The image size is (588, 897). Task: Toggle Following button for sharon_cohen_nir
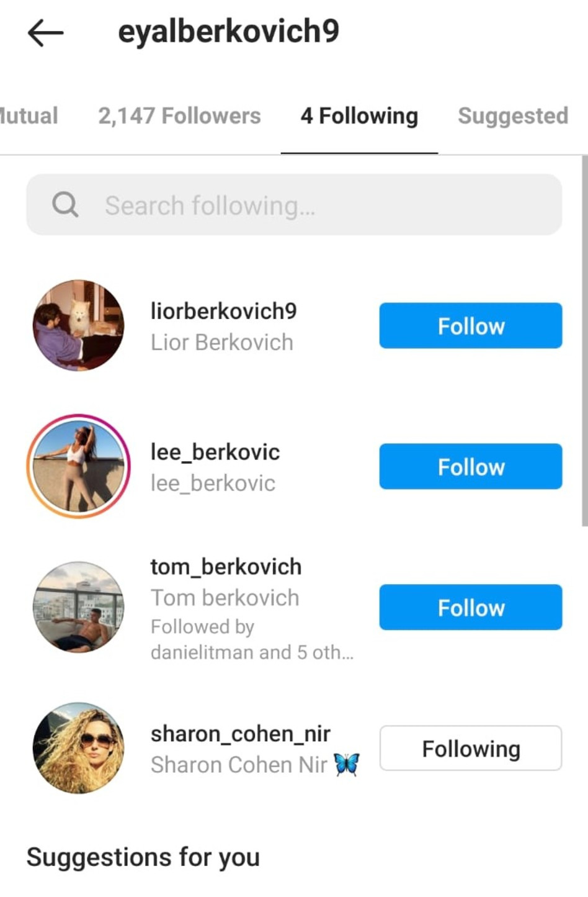tap(470, 749)
